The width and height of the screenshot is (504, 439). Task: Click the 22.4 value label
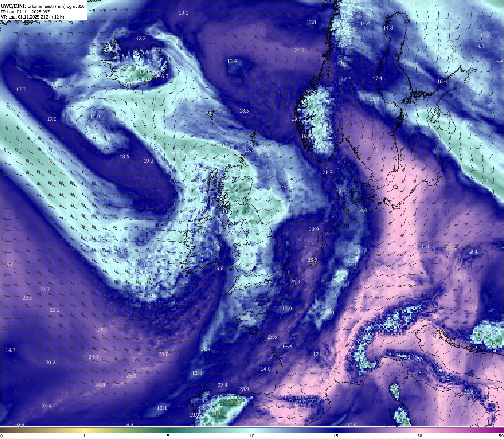(x=222, y=385)
